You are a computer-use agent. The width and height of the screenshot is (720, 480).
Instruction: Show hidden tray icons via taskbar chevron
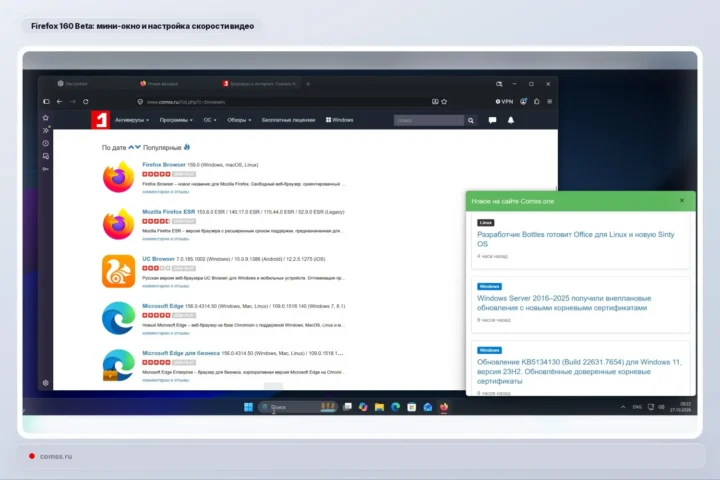(623, 407)
